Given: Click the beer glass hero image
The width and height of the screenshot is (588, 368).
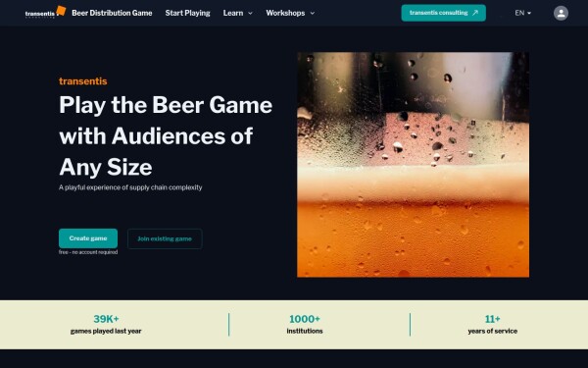Looking at the screenshot, I should click(x=413, y=165).
